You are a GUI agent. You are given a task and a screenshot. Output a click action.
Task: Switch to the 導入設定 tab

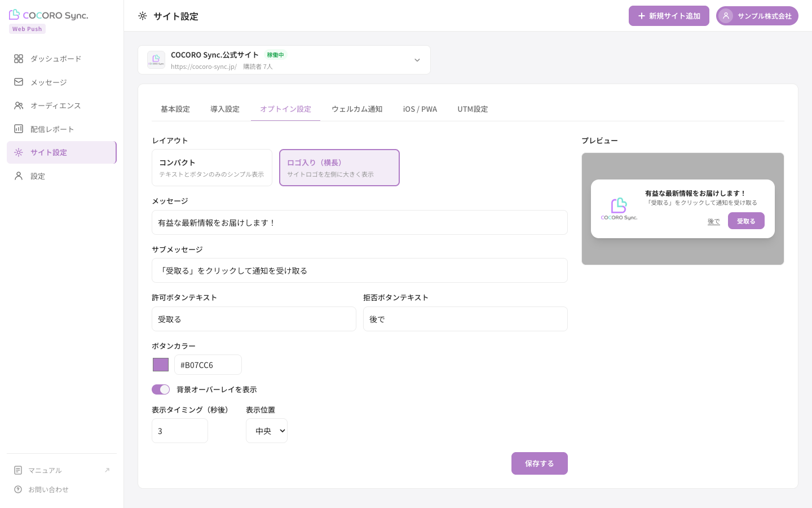pos(225,109)
